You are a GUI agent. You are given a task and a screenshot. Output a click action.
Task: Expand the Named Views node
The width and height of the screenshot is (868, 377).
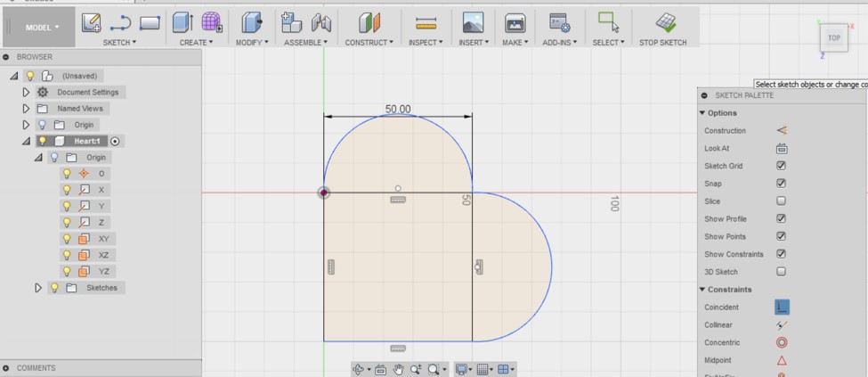(26, 109)
